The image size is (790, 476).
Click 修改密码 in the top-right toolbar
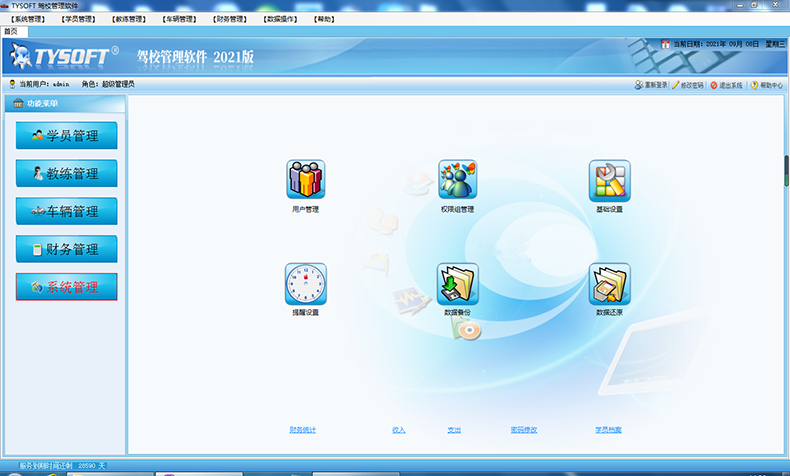click(x=688, y=85)
